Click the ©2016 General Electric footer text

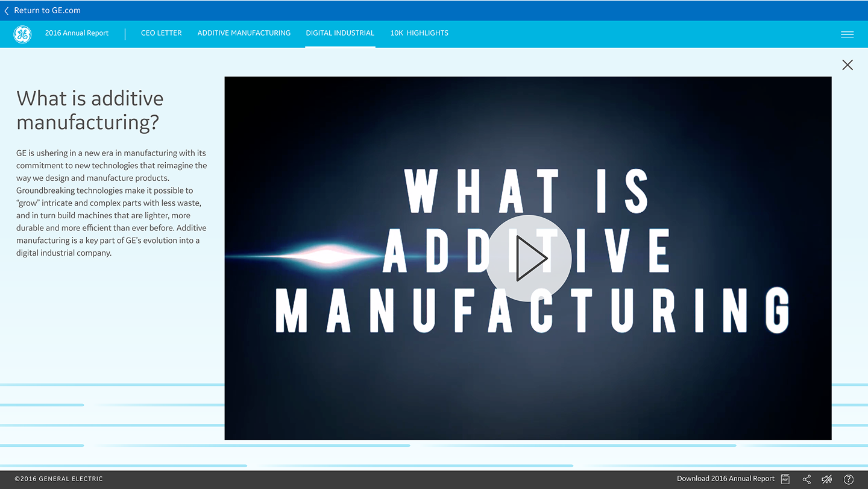click(x=58, y=479)
